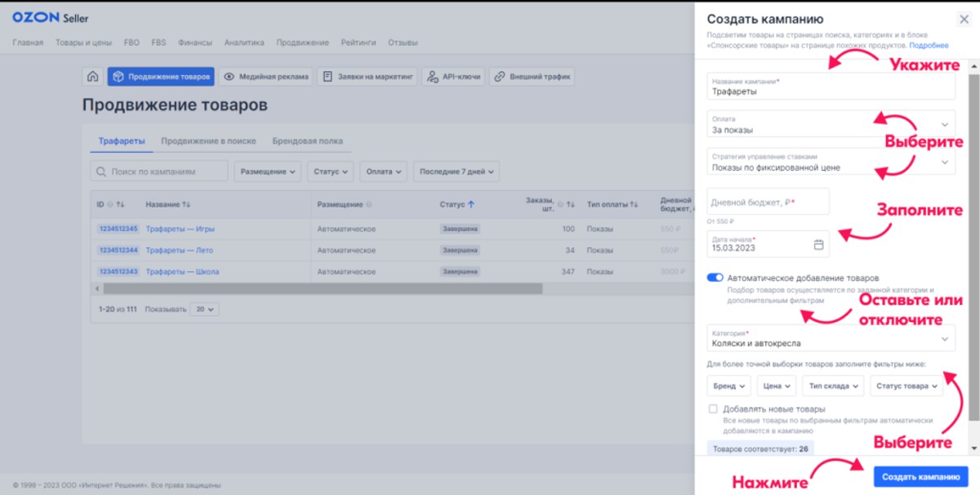Image resolution: width=980 pixels, height=495 pixels.
Task: Change rows per page dropdown showing 20
Action: click(x=204, y=310)
